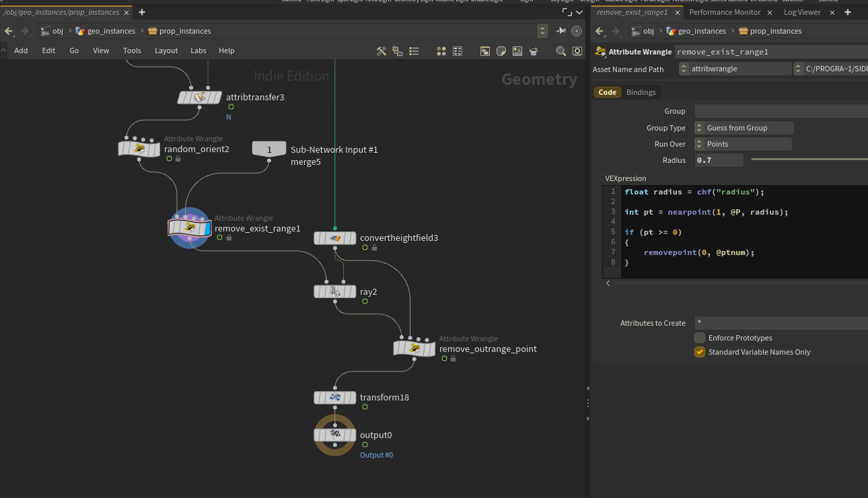
Task: Click the background image icon in network toolbar
Action: coord(517,50)
